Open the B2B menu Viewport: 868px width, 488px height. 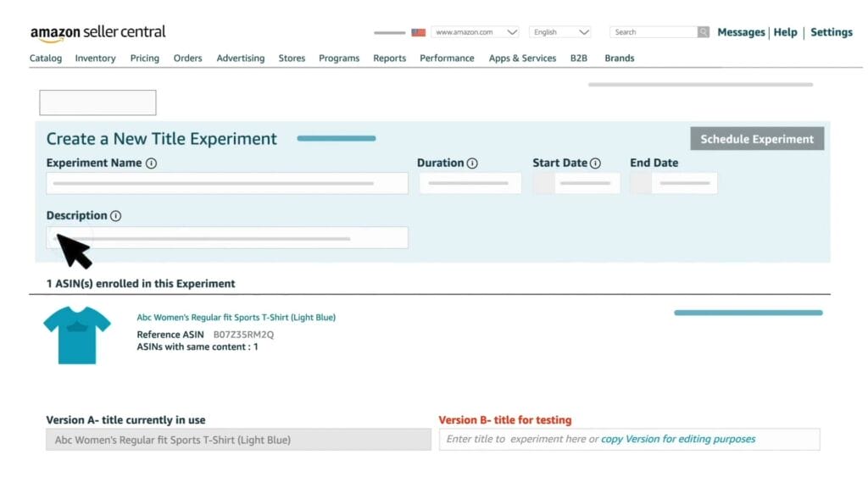tap(578, 58)
